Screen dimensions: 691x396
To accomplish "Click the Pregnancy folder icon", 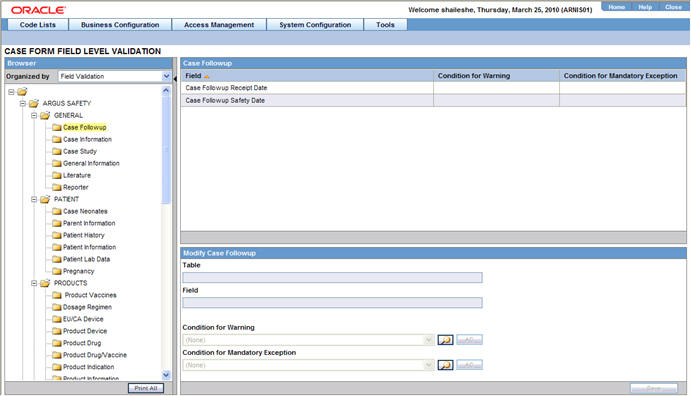I will pyautogui.click(x=56, y=271).
